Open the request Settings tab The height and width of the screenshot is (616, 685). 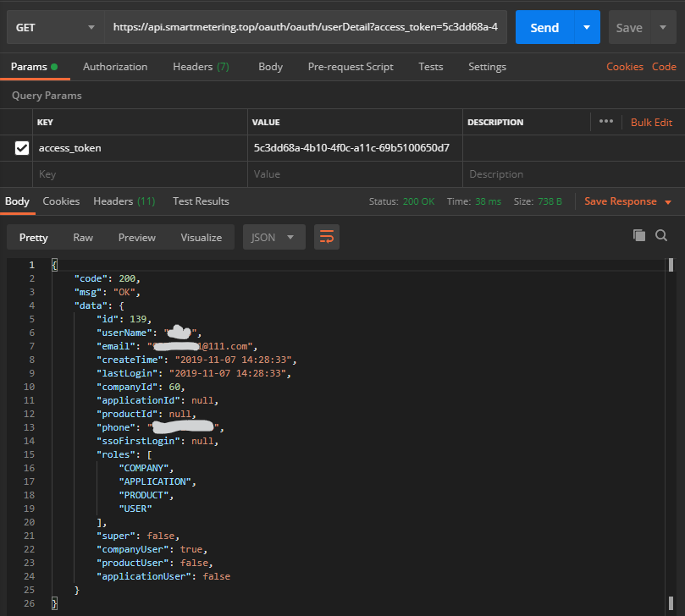(x=487, y=67)
